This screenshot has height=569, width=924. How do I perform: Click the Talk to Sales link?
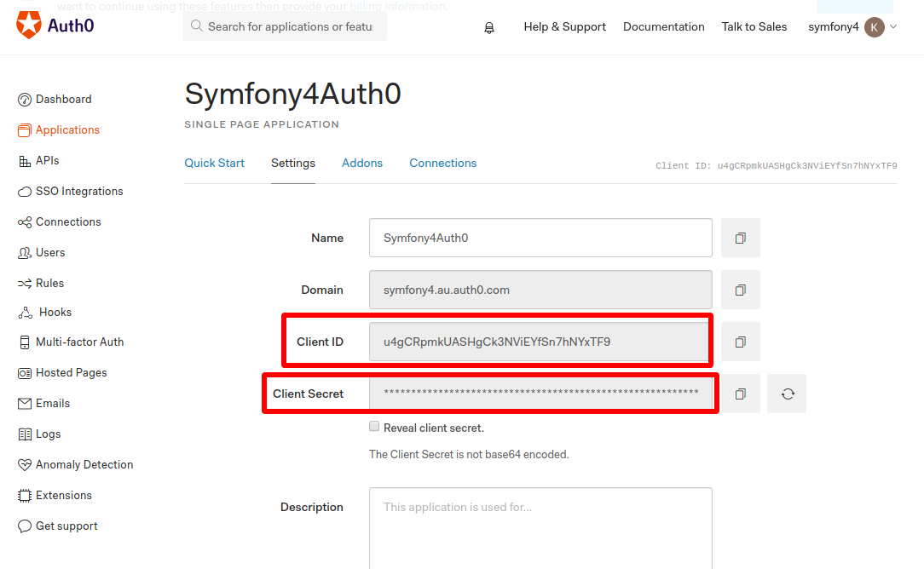click(x=754, y=26)
